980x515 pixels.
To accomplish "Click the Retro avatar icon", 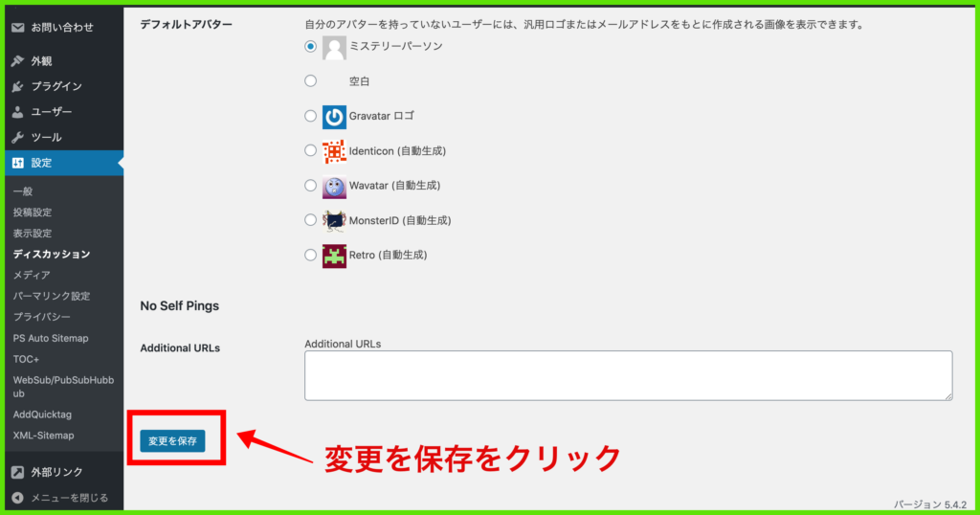I will (x=334, y=257).
